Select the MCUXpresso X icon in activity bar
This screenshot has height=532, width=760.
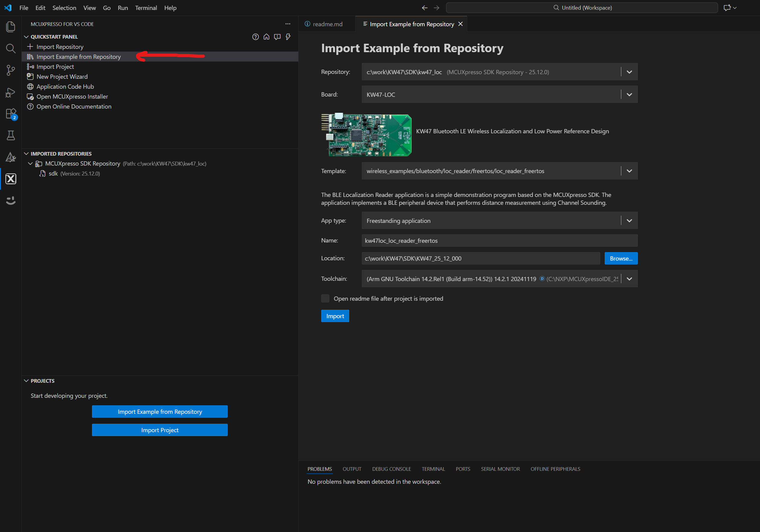[11, 179]
